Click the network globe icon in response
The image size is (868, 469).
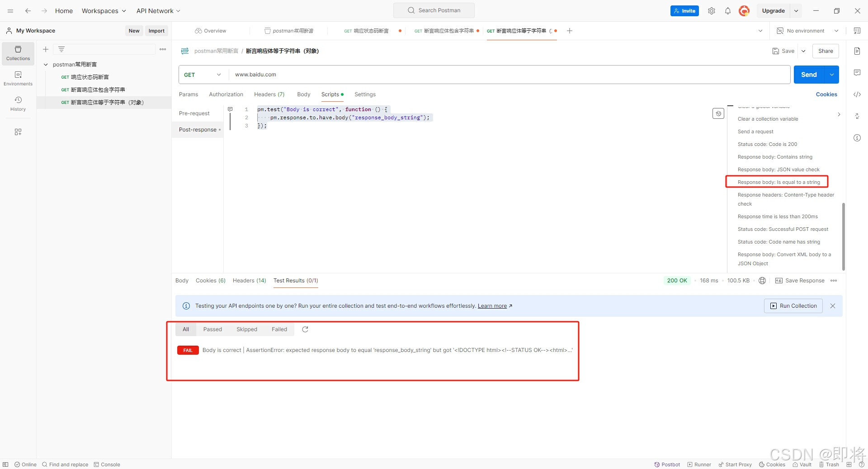762,281
